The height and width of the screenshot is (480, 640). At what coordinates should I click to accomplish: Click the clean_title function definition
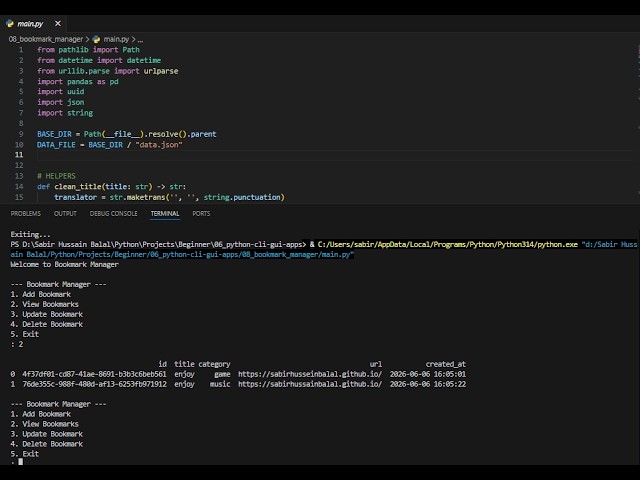click(111, 187)
